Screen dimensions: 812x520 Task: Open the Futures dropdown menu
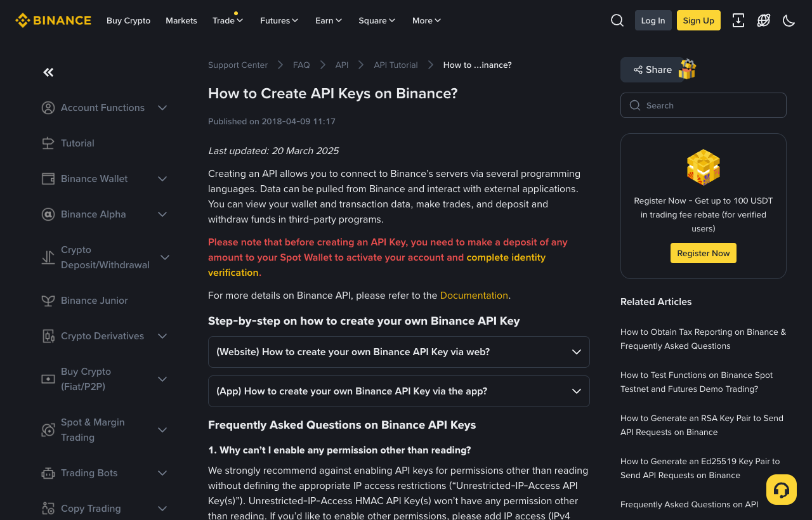[x=280, y=20]
